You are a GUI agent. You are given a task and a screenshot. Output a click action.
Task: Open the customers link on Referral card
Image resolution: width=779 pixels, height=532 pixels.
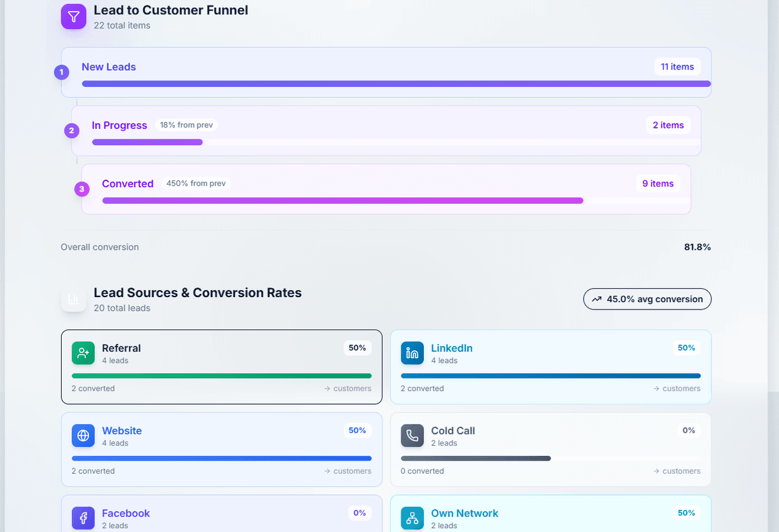coord(348,388)
